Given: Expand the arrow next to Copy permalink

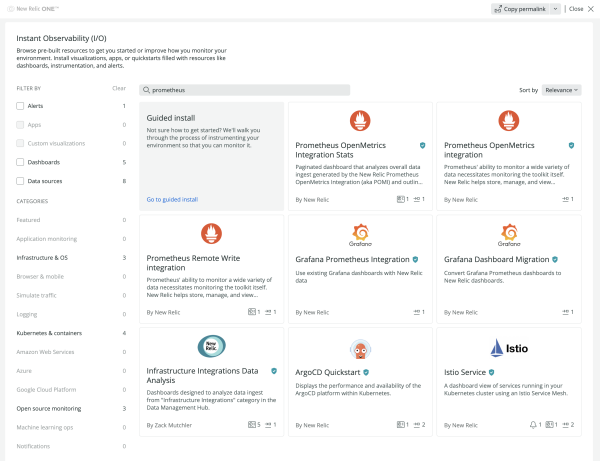Looking at the screenshot, I should [555, 9].
